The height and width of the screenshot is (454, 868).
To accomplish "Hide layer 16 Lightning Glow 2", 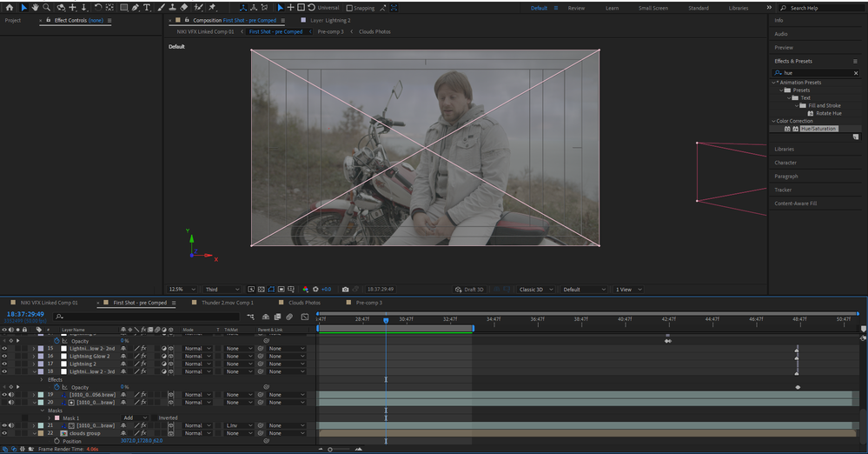I will (x=4, y=357).
